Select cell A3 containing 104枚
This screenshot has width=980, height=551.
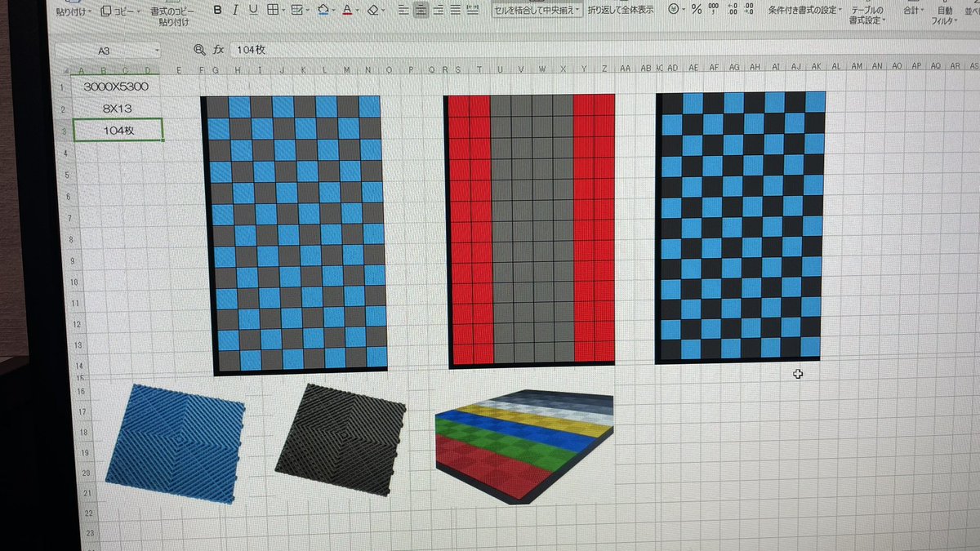click(118, 129)
